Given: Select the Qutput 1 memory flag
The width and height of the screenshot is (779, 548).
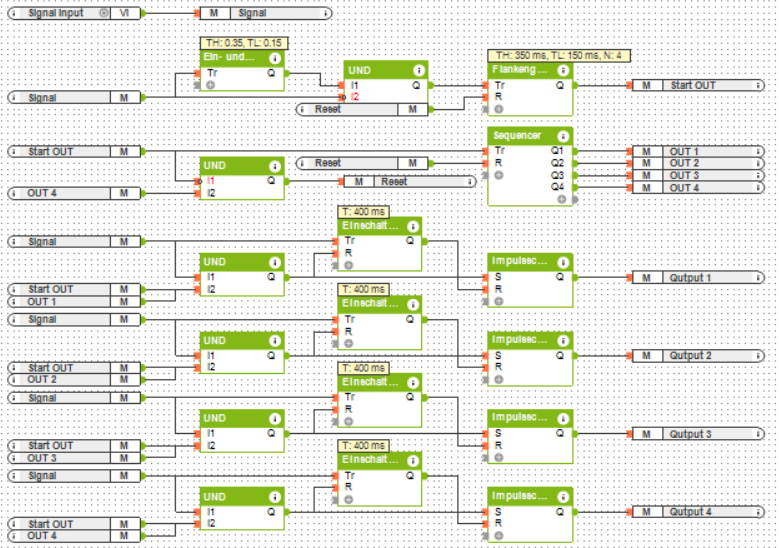Looking at the screenshot, I should coord(698,278).
